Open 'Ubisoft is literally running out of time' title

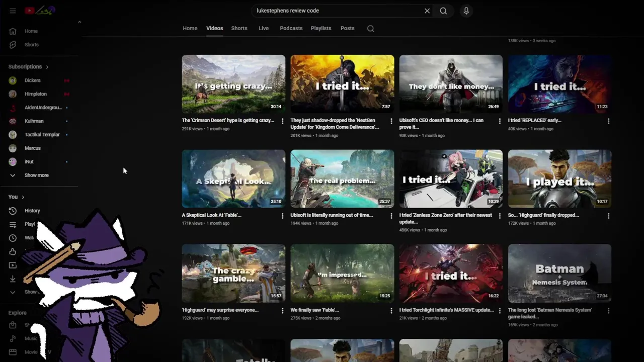(332, 215)
